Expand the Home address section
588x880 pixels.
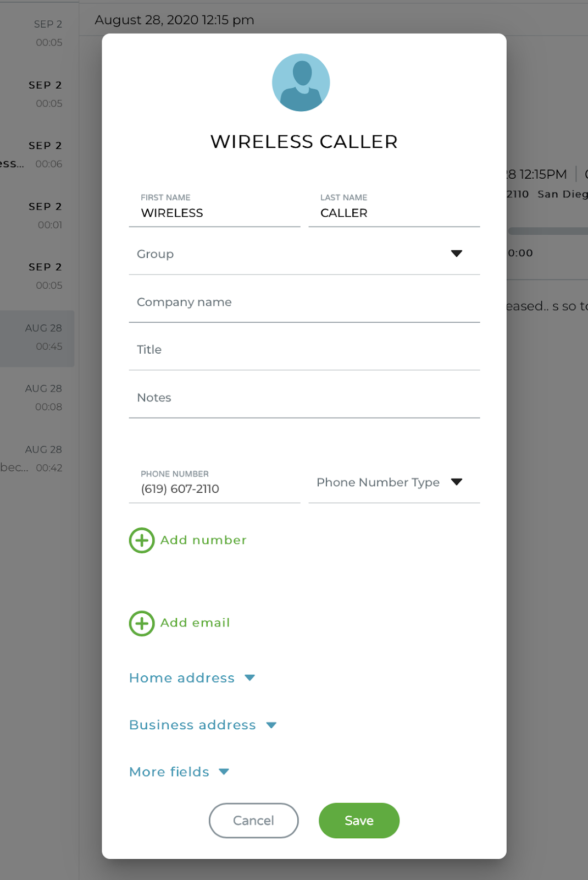[192, 678]
